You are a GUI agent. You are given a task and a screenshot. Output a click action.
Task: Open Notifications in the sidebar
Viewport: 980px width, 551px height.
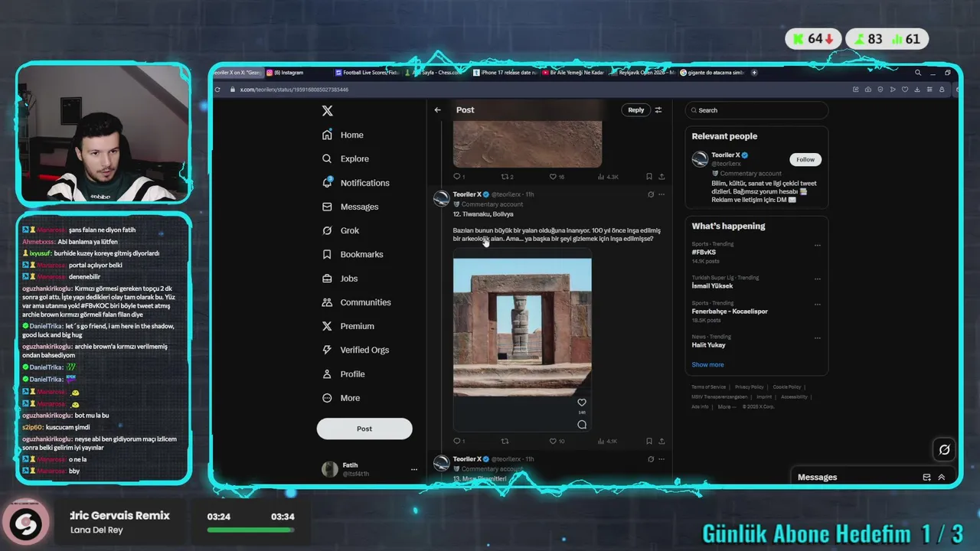click(x=356, y=183)
